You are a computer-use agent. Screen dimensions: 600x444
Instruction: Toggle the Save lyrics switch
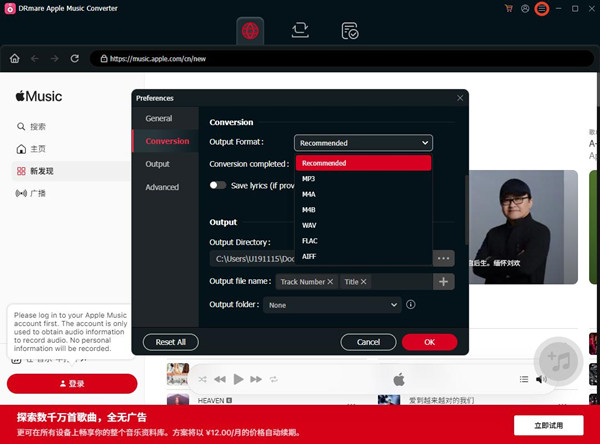coord(218,185)
